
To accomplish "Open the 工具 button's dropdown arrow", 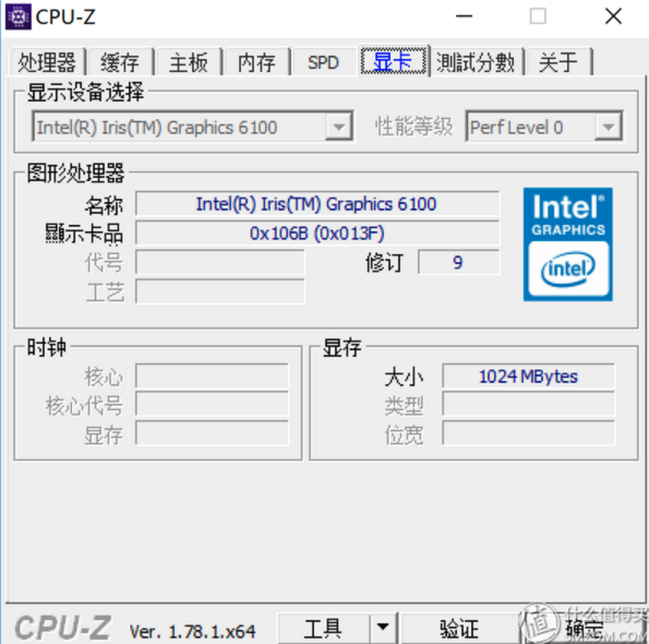I will 383,628.
